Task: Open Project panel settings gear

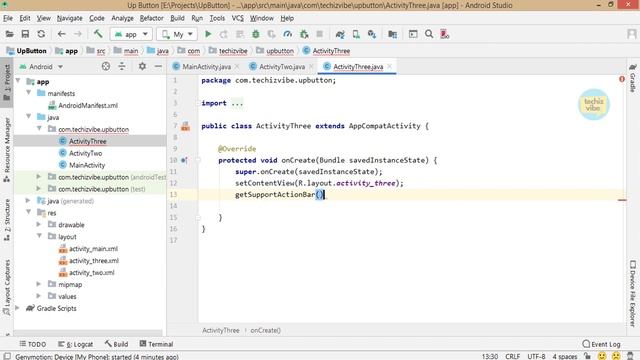Action: pos(142,66)
